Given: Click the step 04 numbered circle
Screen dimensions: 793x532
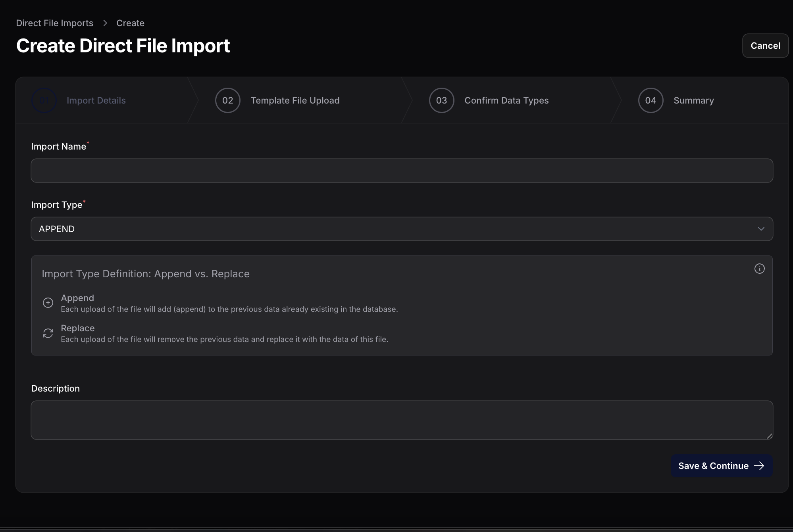Looking at the screenshot, I should (650, 100).
